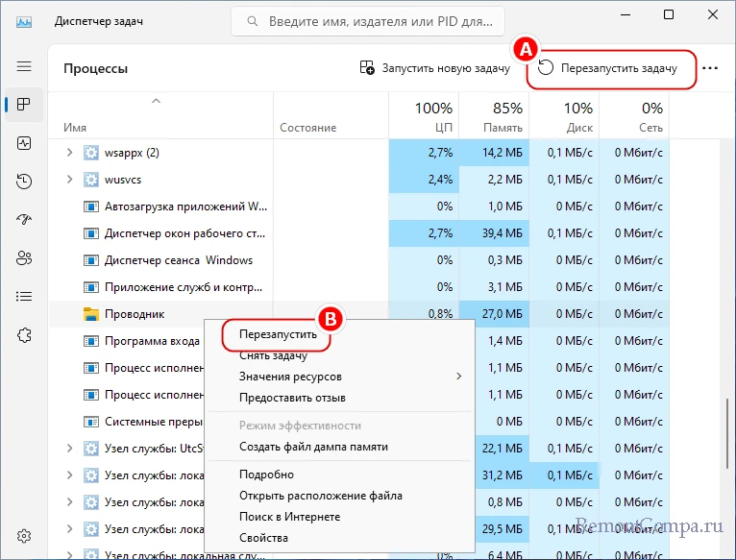Sort by the ЦП column header
This screenshot has width=736, height=560.
click(424, 116)
